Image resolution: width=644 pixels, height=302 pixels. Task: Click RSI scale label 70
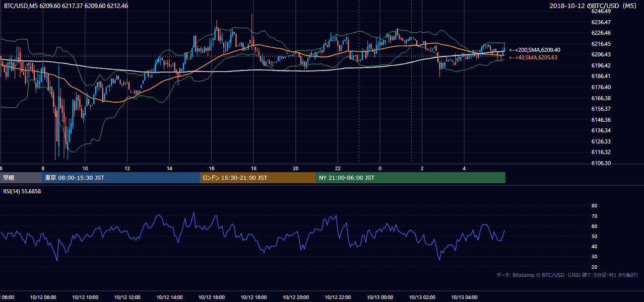pyautogui.click(x=594, y=216)
